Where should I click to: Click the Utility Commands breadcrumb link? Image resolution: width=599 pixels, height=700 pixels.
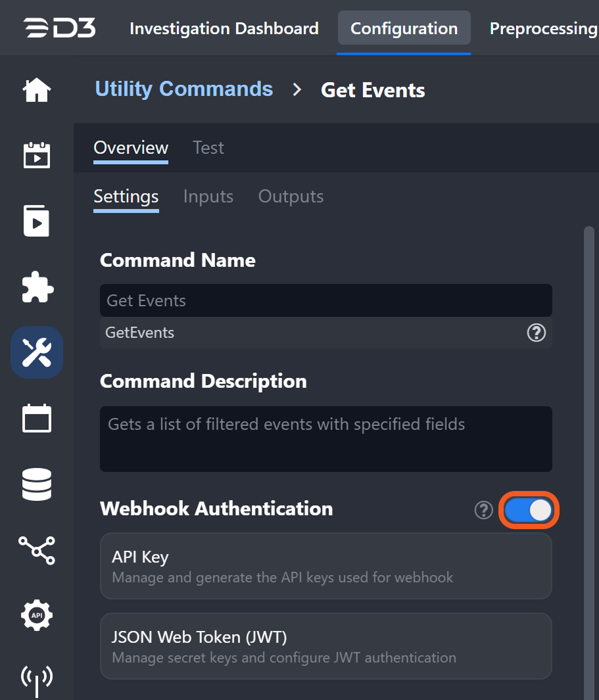tap(184, 89)
